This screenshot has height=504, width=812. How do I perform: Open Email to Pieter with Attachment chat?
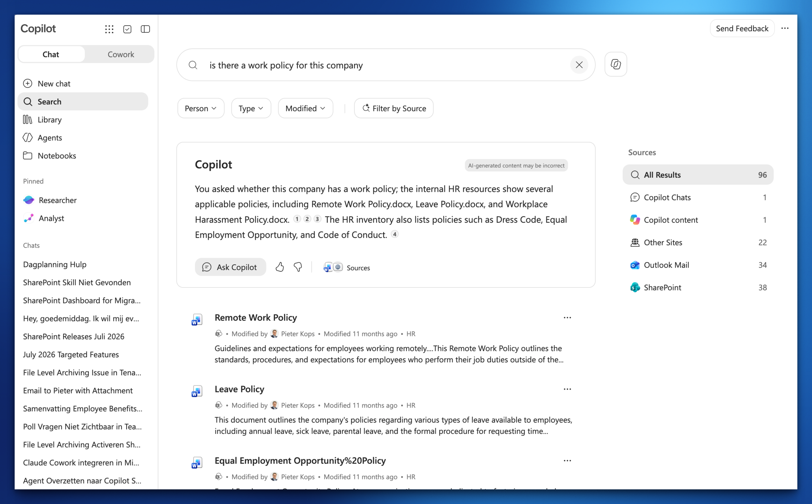[83, 390]
